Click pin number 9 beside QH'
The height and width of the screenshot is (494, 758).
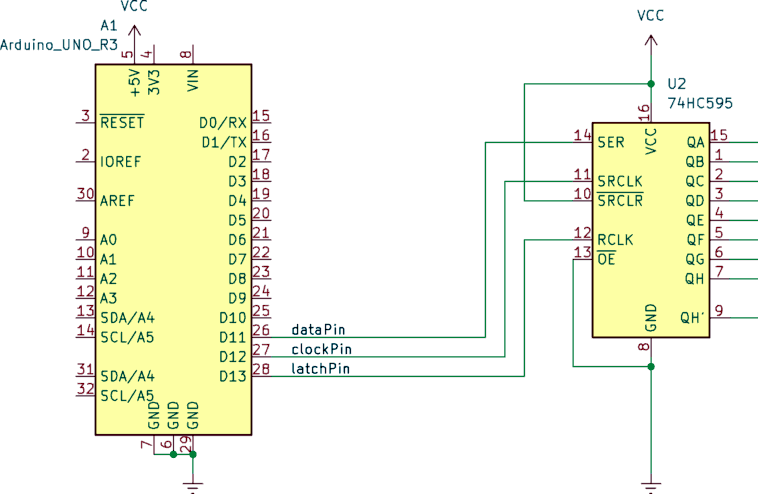[x=719, y=310]
